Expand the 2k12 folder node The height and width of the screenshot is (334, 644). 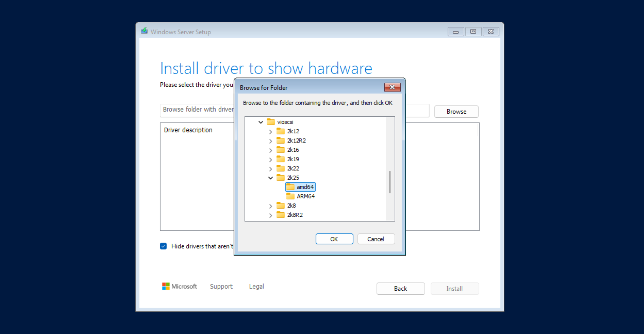coord(271,132)
